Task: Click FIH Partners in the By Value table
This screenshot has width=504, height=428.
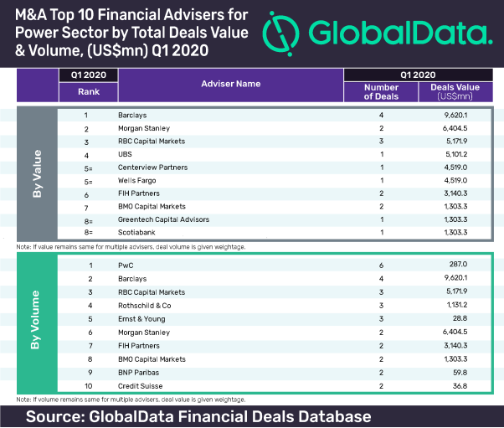Action: (138, 193)
